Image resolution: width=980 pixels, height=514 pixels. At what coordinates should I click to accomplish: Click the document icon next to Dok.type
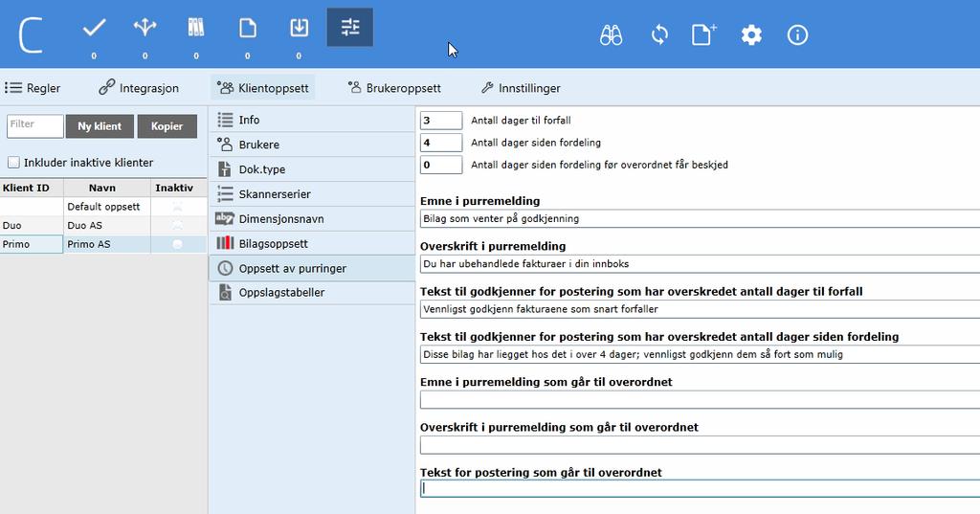tap(225, 168)
